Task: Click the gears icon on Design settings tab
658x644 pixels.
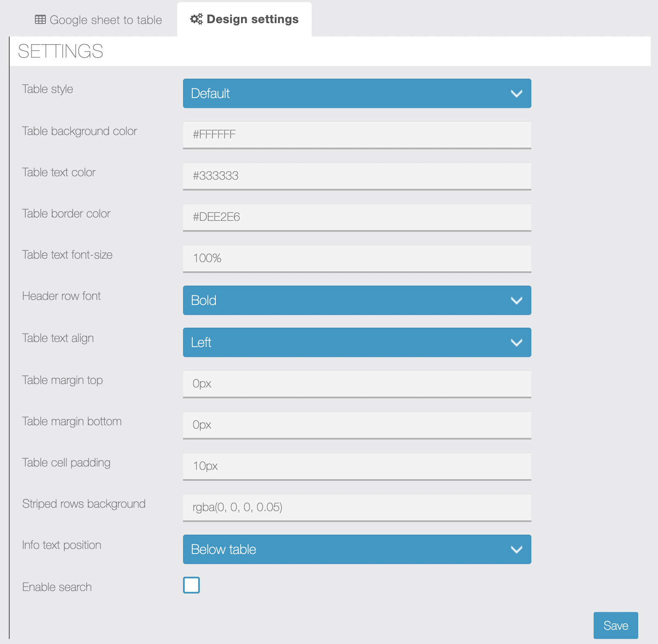Action: pos(196,19)
